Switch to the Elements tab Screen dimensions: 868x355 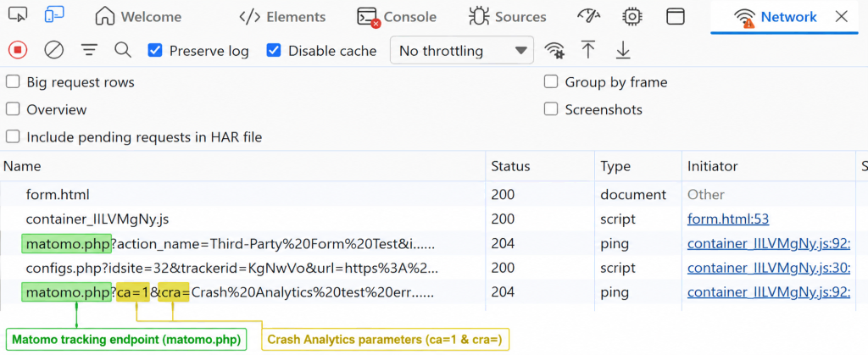point(282,17)
